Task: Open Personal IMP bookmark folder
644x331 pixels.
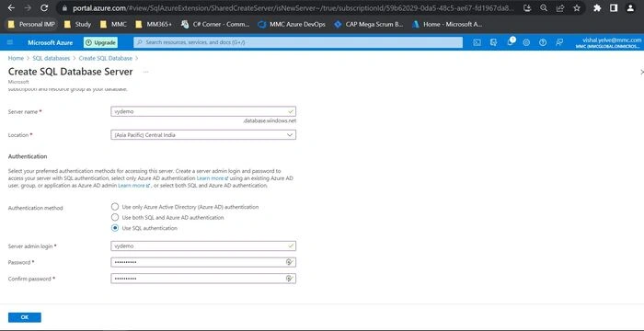Action: pyautogui.click(x=31, y=24)
